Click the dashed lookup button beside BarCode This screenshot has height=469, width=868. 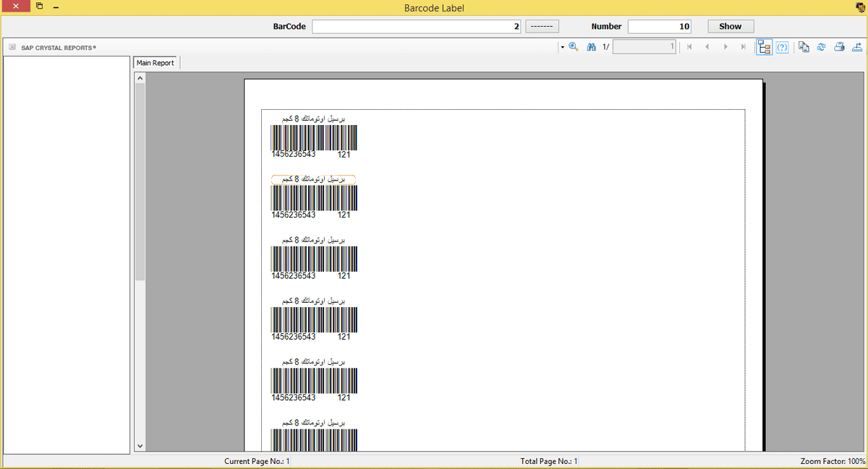pos(541,26)
